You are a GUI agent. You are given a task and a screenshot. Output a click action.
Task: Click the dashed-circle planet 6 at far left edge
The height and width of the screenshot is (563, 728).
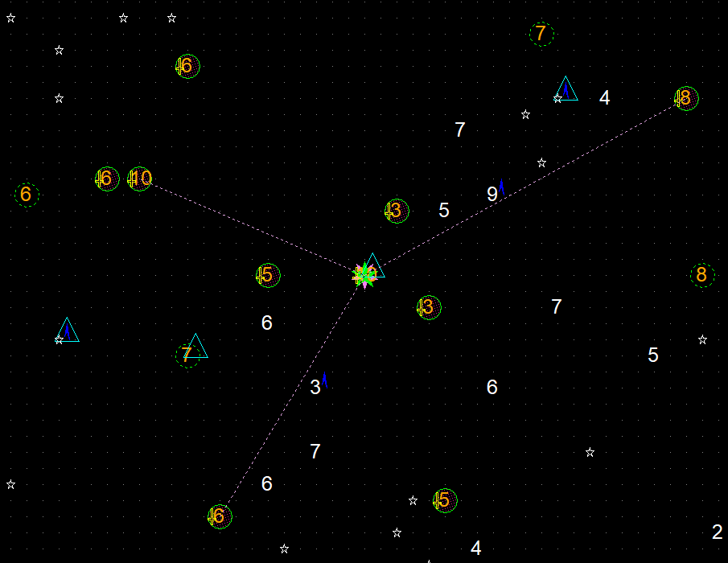point(27,195)
